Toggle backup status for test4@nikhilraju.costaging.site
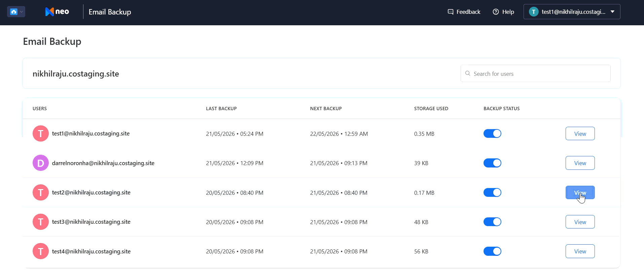Screen dimensions: 644x275 (492, 251)
